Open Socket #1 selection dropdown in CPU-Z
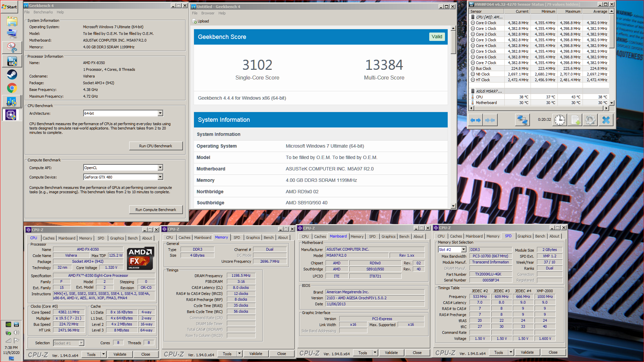644x362 pixels. click(x=81, y=343)
